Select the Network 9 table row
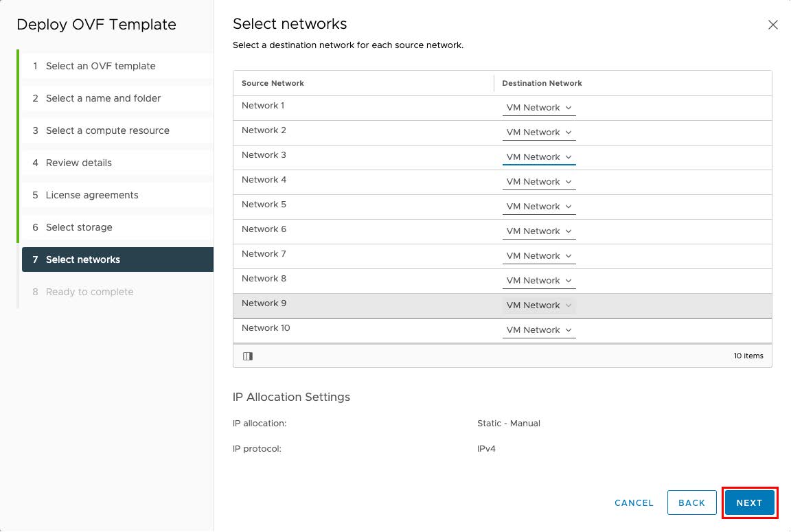The image size is (791, 532). pyautogui.click(x=343, y=303)
